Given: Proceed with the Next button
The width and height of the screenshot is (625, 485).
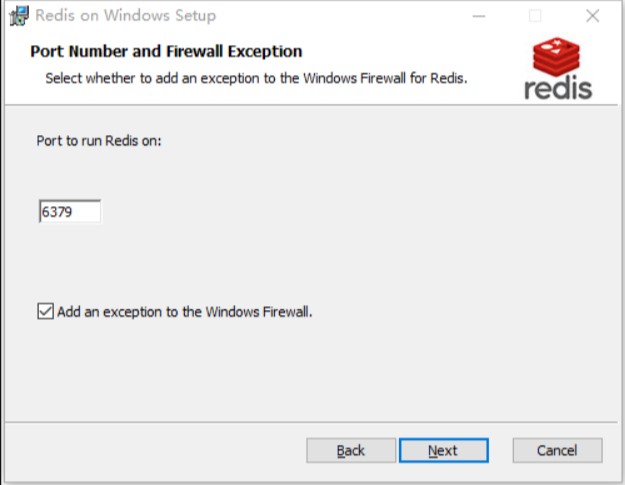Looking at the screenshot, I should (444, 450).
